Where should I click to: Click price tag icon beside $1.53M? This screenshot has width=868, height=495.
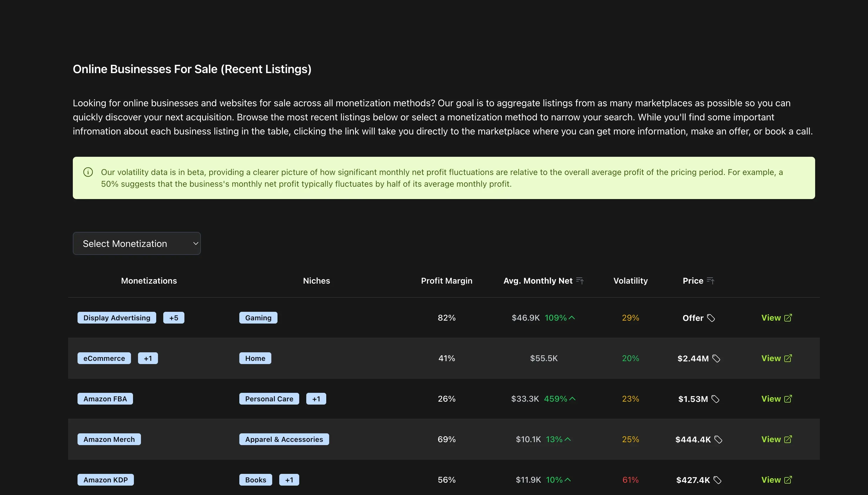coord(715,399)
